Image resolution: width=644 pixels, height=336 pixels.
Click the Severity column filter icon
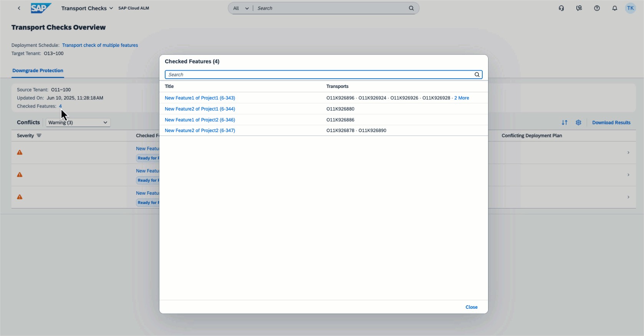39,136
